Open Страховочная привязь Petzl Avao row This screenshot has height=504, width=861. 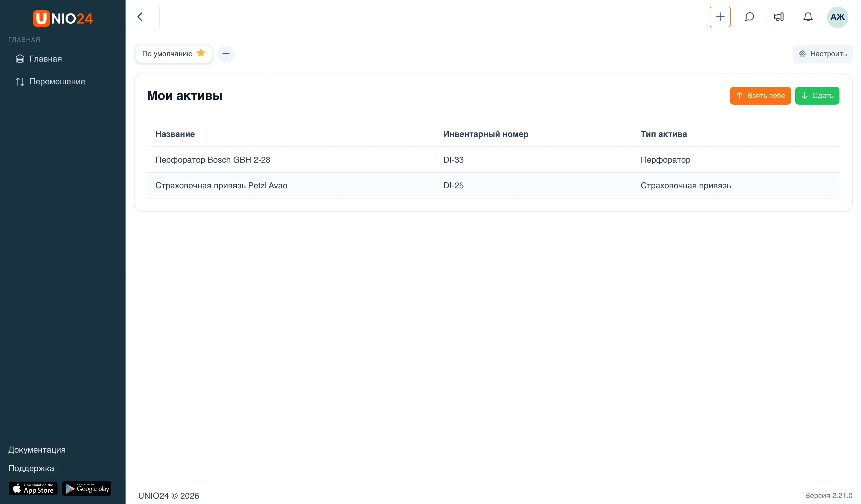[x=493, y=186]
